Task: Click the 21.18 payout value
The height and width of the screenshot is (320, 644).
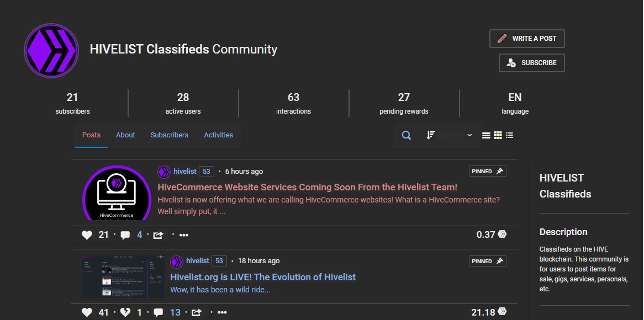Action: tap(483, 313)
